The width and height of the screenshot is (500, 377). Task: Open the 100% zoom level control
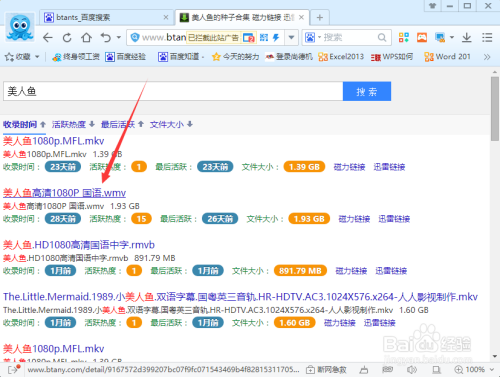(x=474, y=369)
